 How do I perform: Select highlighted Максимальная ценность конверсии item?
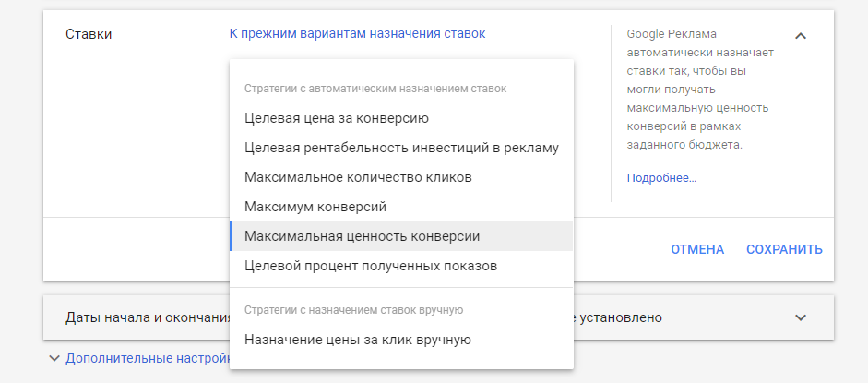coord(362,236)
